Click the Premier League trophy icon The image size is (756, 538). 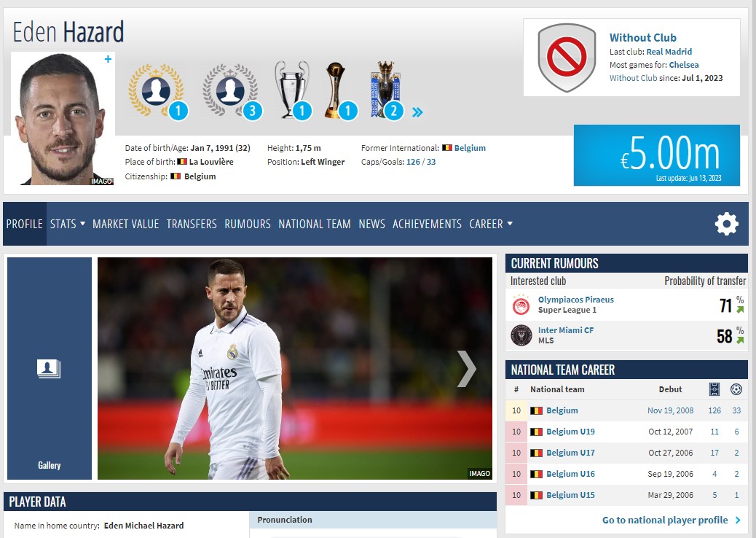click(x=383, y=89)
